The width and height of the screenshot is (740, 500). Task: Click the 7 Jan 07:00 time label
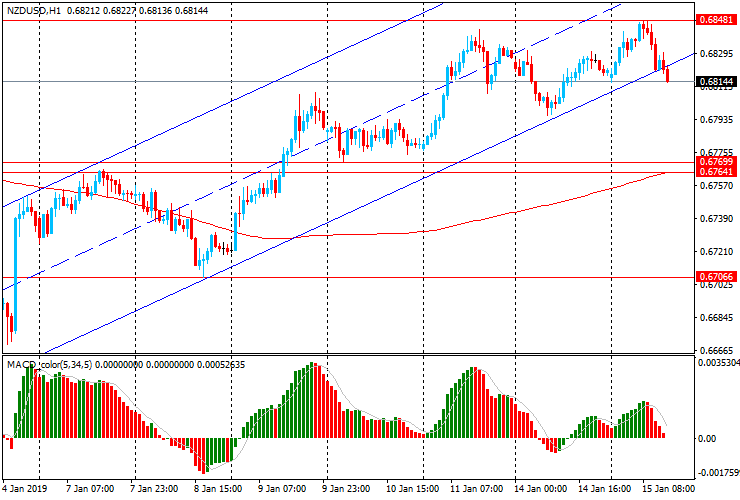(x=89, y=490)
